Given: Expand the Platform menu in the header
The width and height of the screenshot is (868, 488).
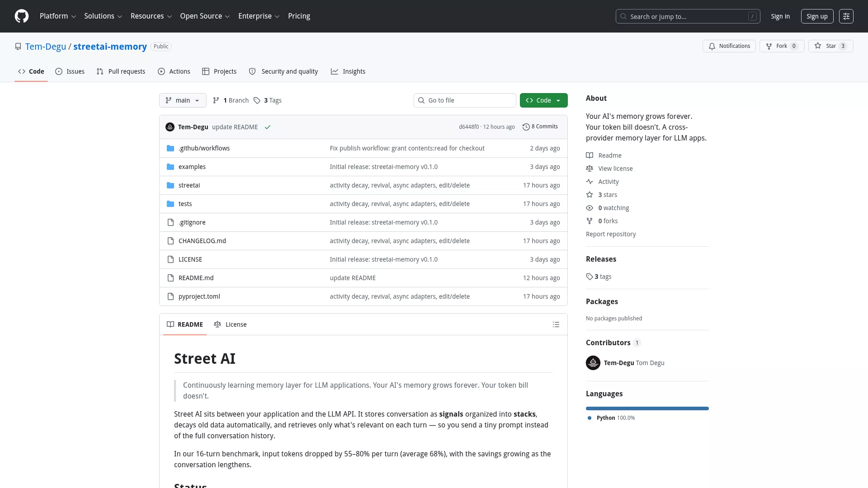Looking at the screenshot, I should pyautogui.click(x=58, y=16).
